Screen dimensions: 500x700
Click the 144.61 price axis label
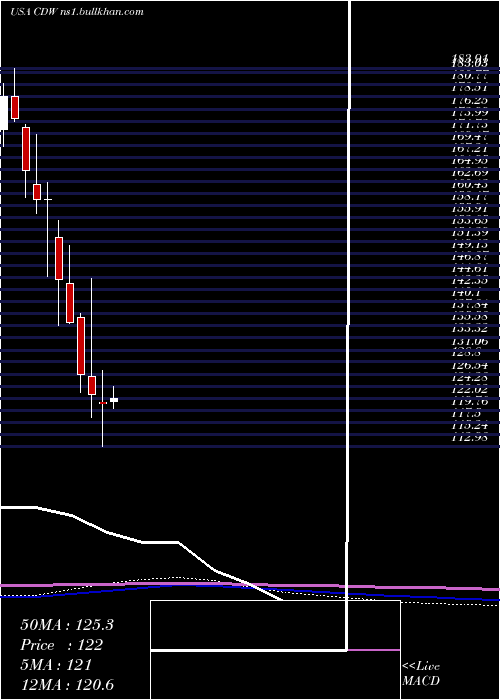click(469, 269)
